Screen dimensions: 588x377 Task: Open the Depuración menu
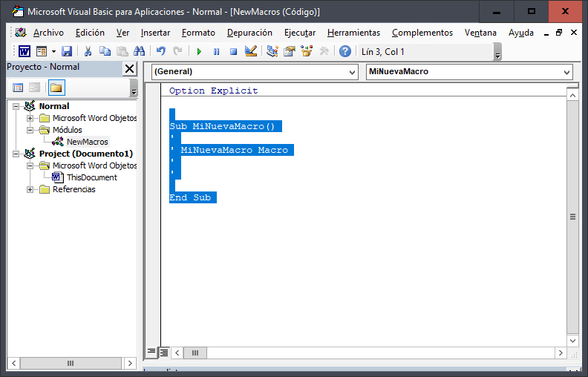pos(249,33)
